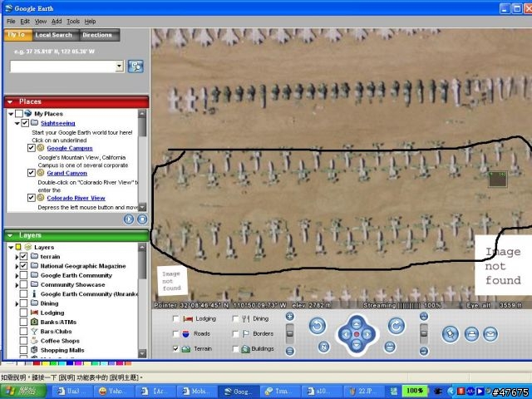Image resolution: width=532 pixels, height=399 pixels.
Task: Add a placemark with the pushpin button
Action: (x=451, y=334)
